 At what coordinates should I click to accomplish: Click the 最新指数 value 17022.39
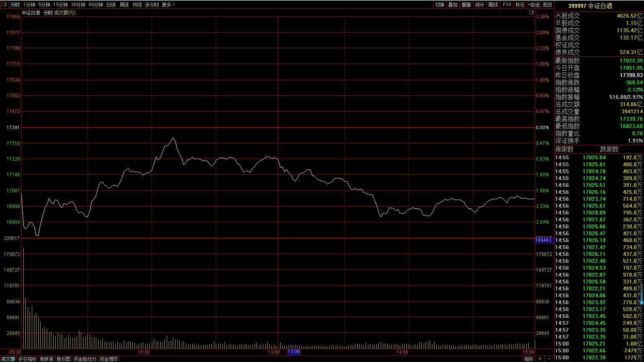(631, 61)
